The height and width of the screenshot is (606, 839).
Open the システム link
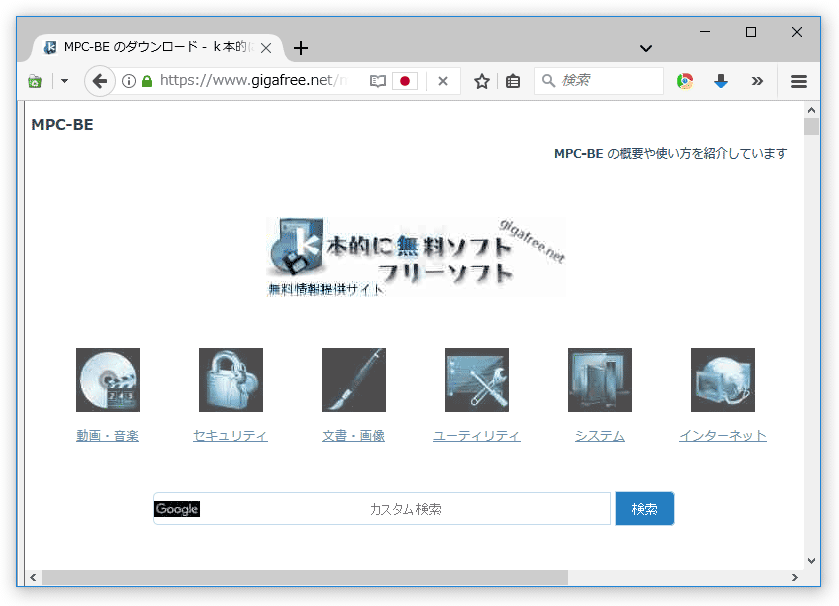(600, 436)
